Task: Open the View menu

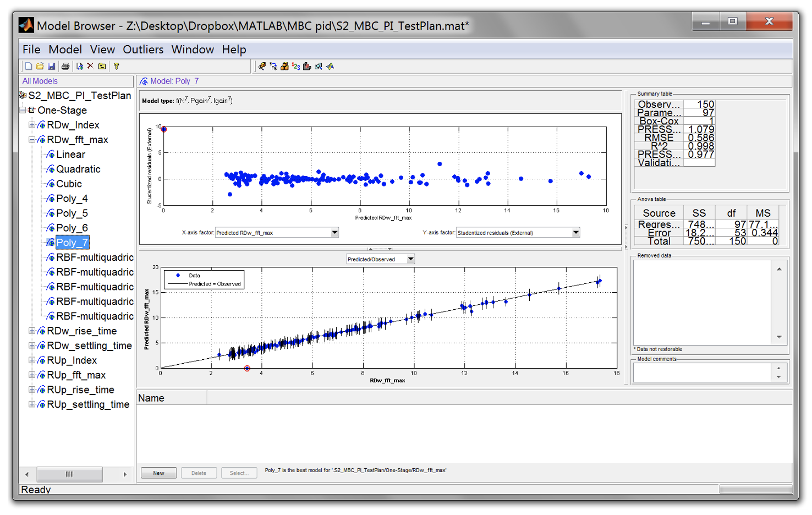Action: pyautogui.click(x=102, y=50)
